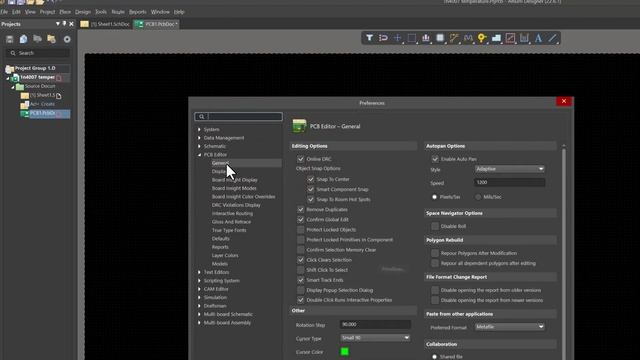Viewport: 640px width, 360px height.
Task: Switch to the PCB1.PcbDoc tab
Action: [x=156, y=24]
